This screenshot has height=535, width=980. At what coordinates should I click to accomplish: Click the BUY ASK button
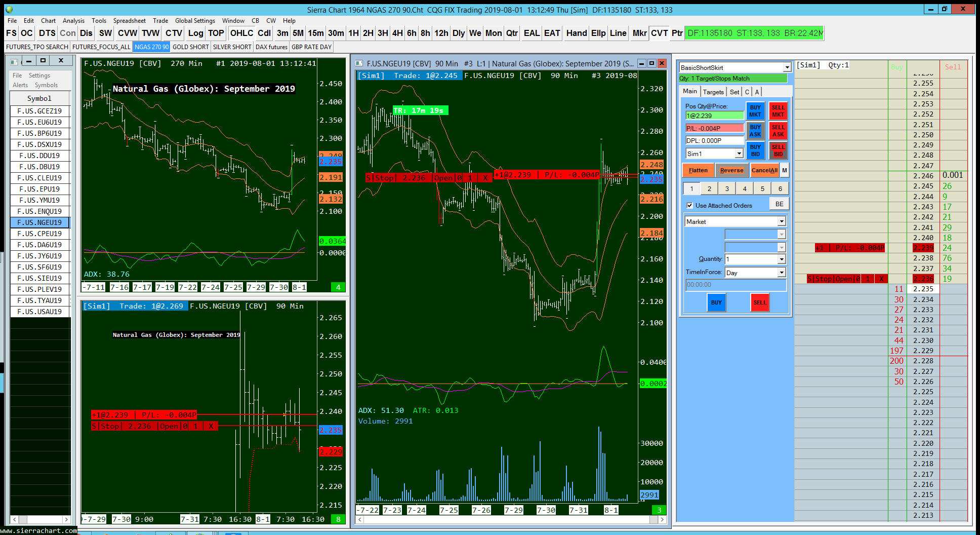[755, 131]
